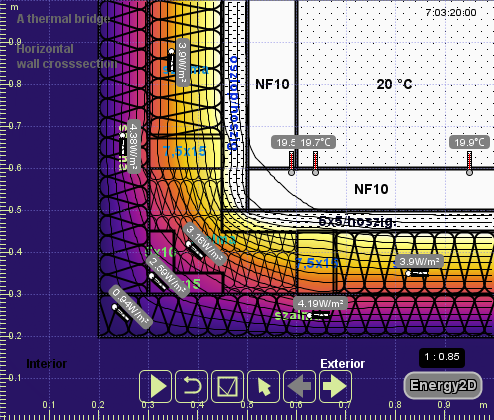Reset the simulation with the curved arrow icon

(191, 386)
